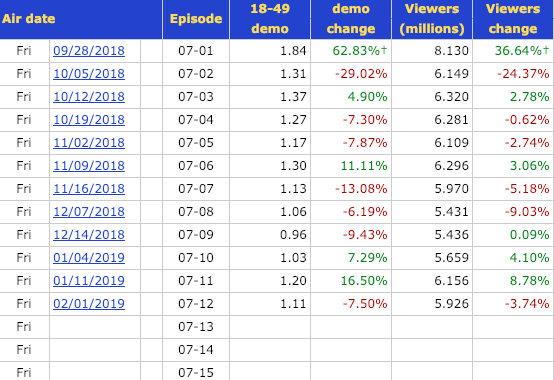Click the 10/19/2018 air date link
The image size is (554, 380).
coord(89,120)
